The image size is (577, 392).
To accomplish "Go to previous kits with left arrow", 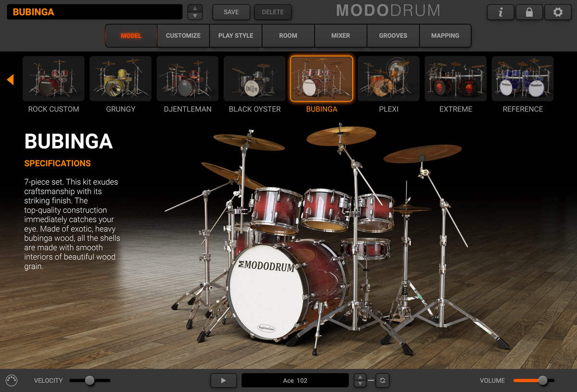I will coord(10,80).
